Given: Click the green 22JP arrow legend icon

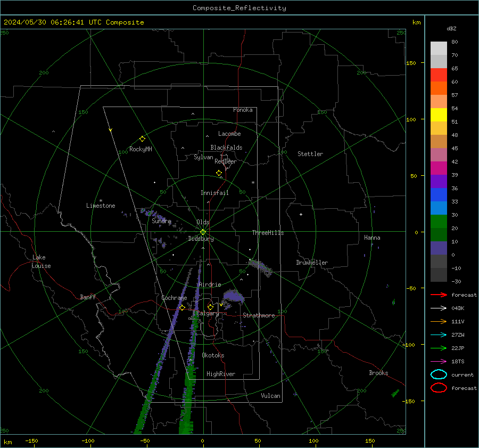Looking at the screenshot, I should (439, 348).
